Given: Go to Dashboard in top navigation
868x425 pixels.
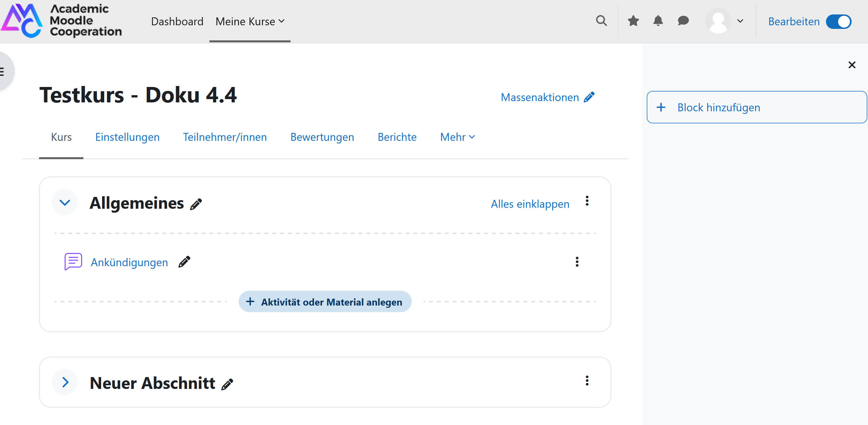Looking at the screenshot, I should tap(177, 22).
